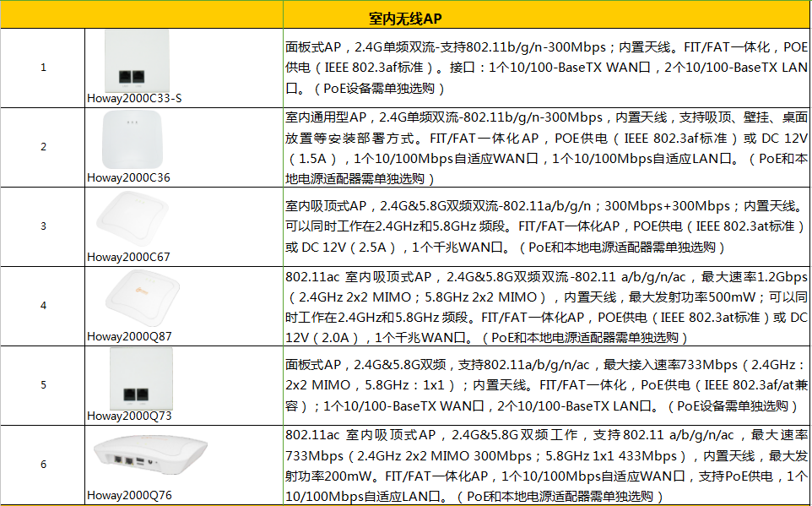Click the row number 4 cell
This screenshot has width=812, height=506.
click(x=43, y=306)
